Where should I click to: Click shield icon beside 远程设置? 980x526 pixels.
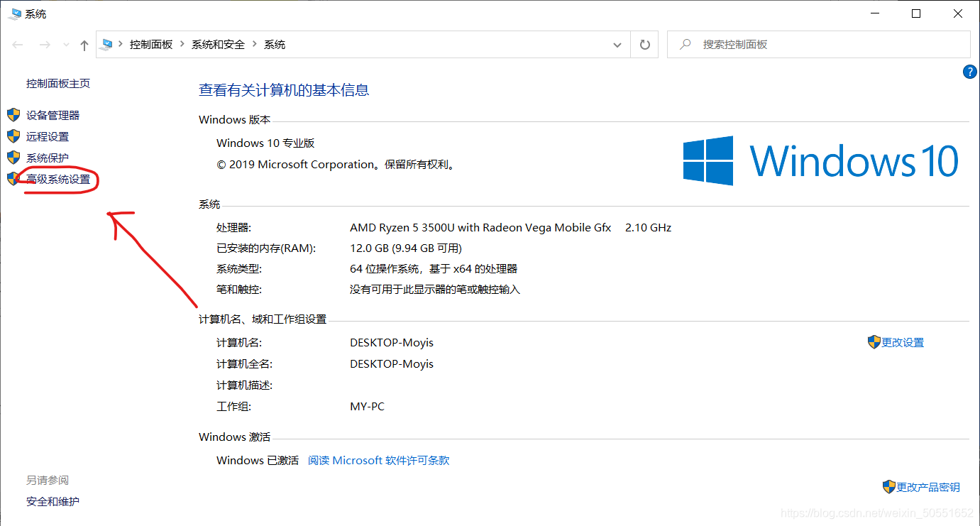click(13, 136)
